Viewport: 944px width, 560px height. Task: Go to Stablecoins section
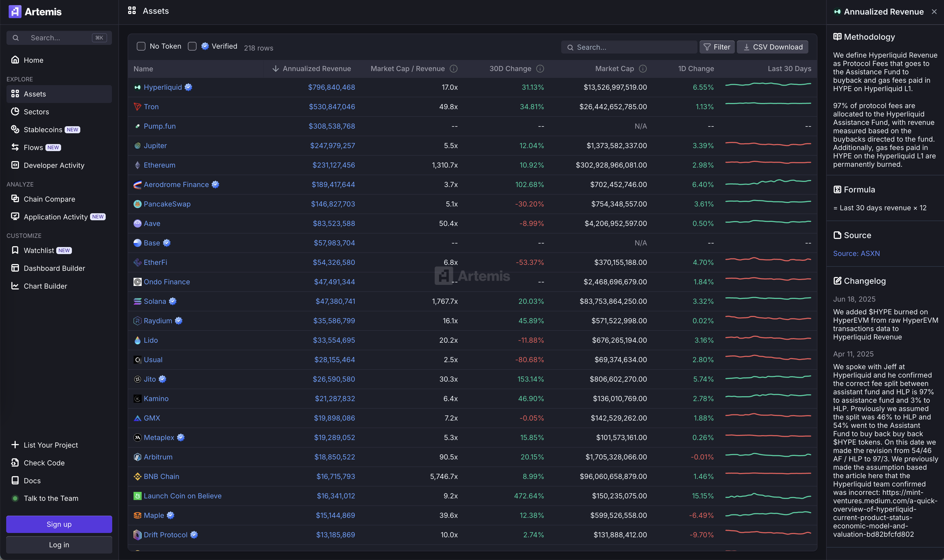(x=59, y=129)
